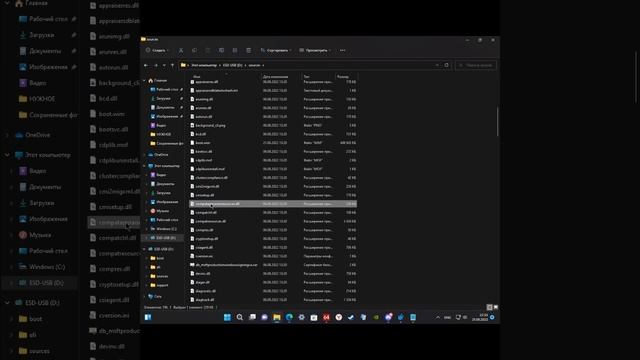This screenshot has height=360, width=640.
Task: Select the boot folder in tree
Action: click(157, 258)
